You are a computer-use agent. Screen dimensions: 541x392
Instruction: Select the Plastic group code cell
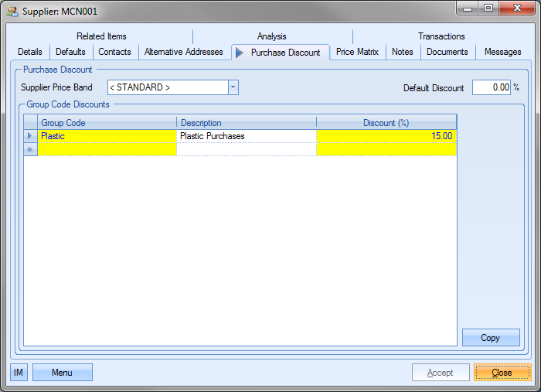[x=107, y=136]
